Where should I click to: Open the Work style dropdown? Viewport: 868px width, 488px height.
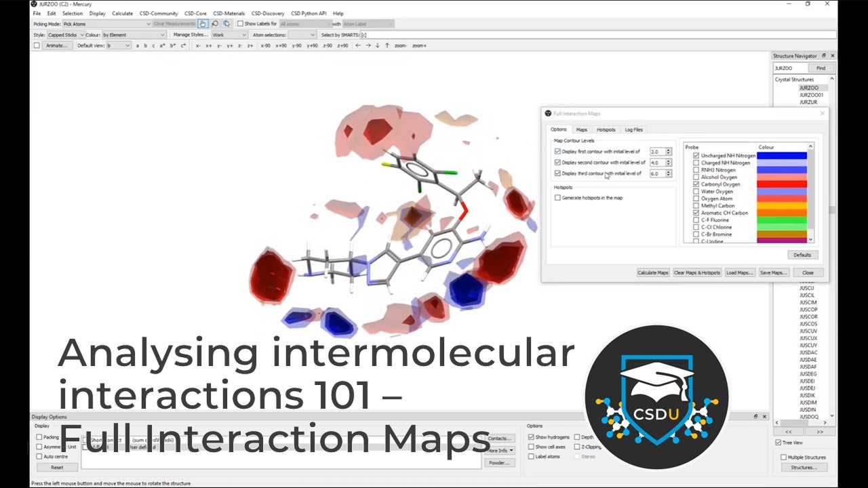(x=229, y=35)
